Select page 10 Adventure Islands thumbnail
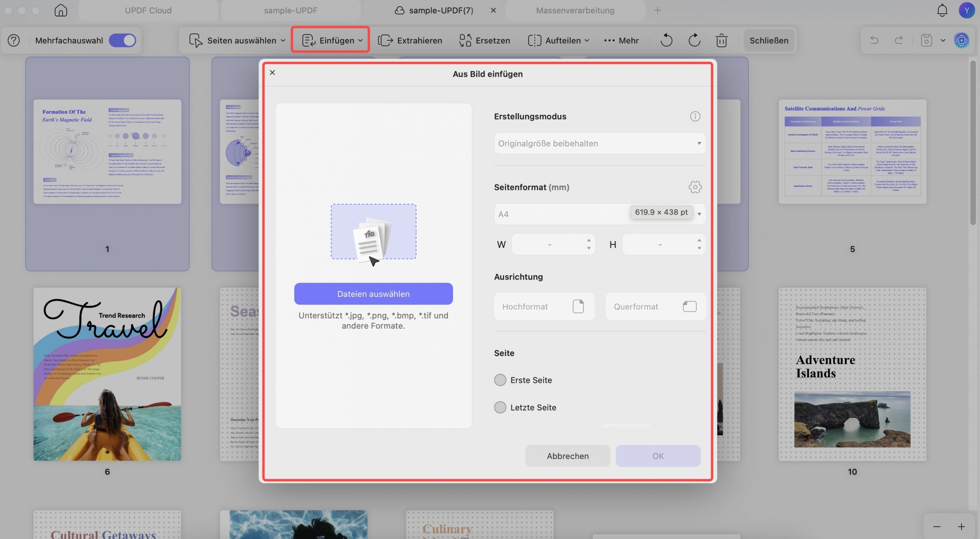The image size is (980, 539). [x=852, y=374]
